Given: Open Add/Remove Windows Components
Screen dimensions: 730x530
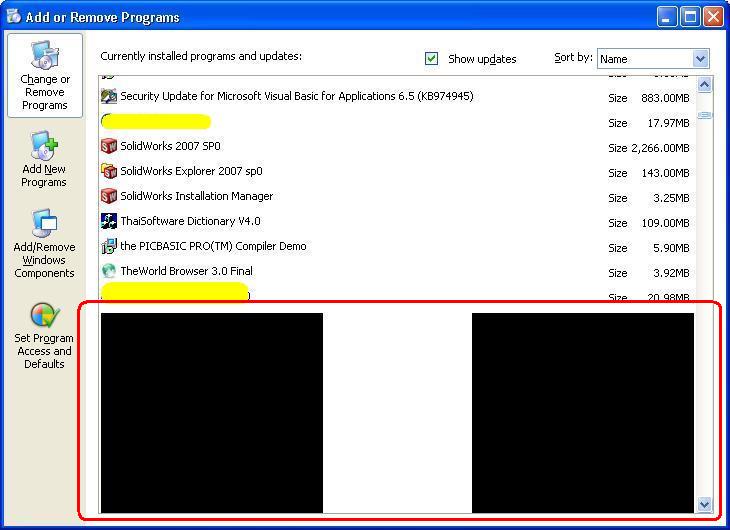Looking at the screenshot, I should coord(44,244).
